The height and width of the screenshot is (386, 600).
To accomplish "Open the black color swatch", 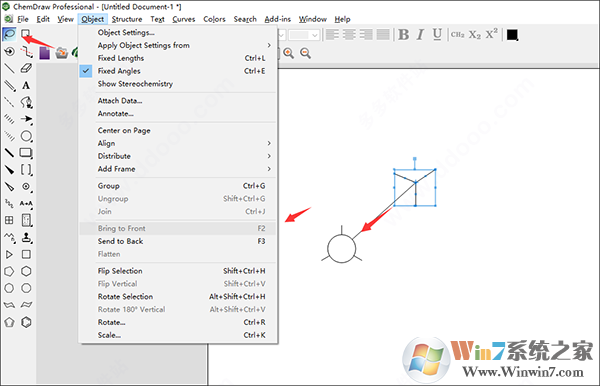I will (512, 35).
